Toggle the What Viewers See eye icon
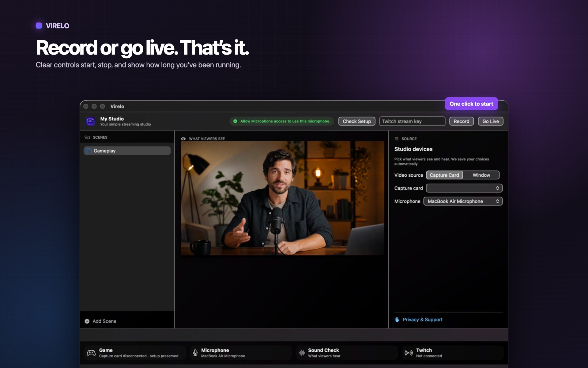This screenshot has height=368, width=588. tap(183, 139)
